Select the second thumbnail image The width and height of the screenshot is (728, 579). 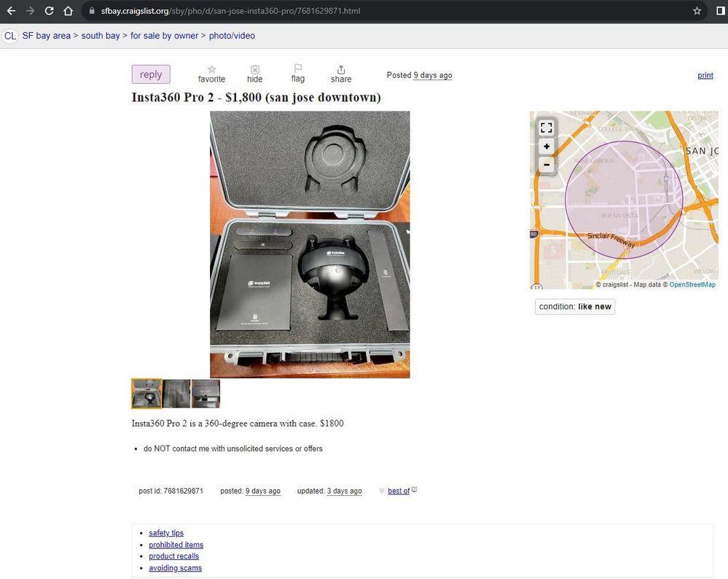coord(176,394)
